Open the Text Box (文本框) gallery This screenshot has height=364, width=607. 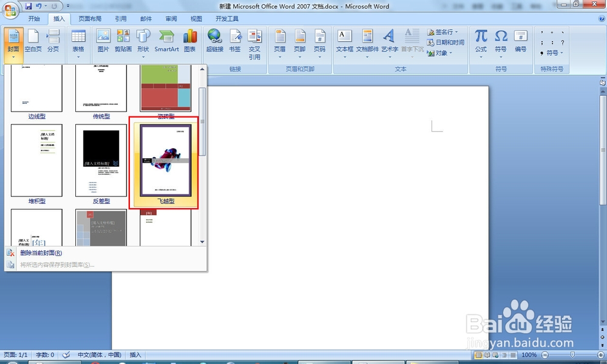(x=345, y=44)
